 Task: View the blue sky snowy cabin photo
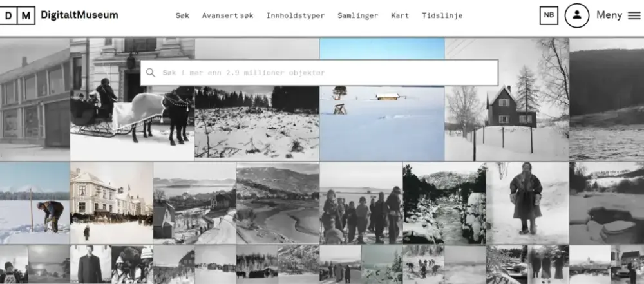point(382,122)
